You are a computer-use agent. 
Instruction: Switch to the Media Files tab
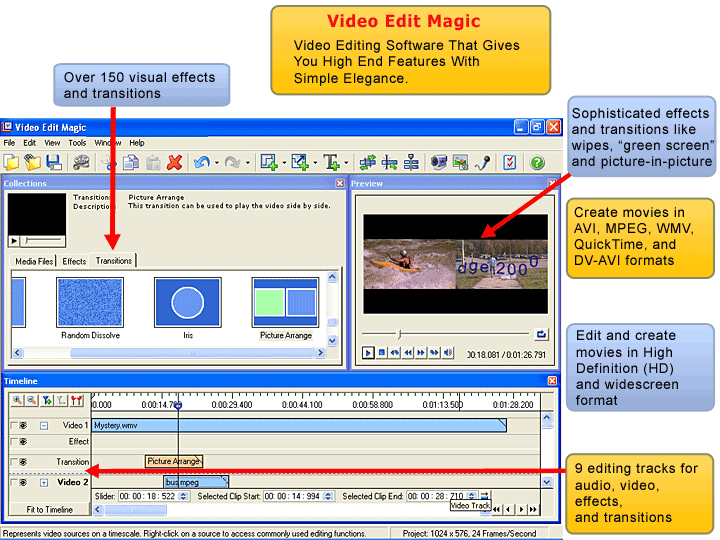(x=34, y=261)
